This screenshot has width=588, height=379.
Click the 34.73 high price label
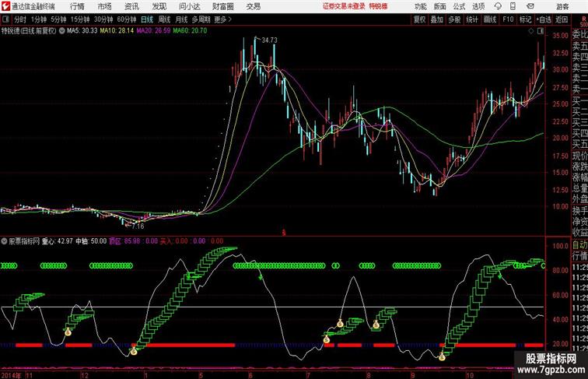click(x=269, y=40)
